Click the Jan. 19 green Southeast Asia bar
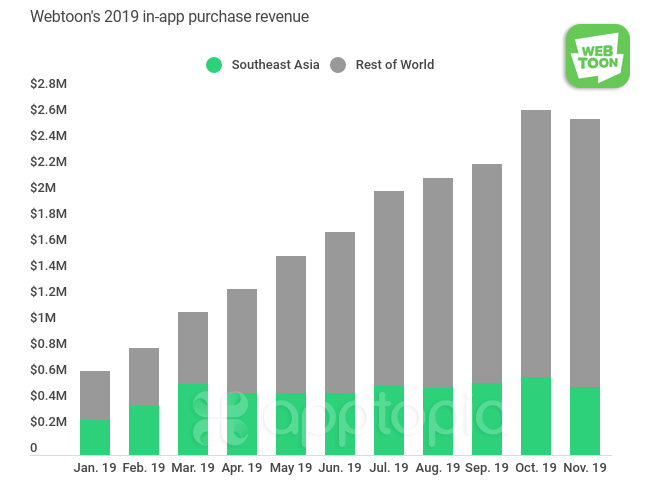Image resolution: width=650 pixels, height=480 pixels. point(95,437)
